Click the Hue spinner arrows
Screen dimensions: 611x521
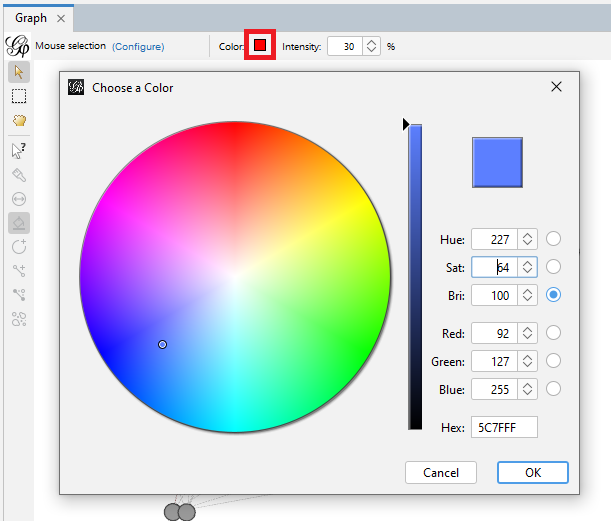pos(527,239)
